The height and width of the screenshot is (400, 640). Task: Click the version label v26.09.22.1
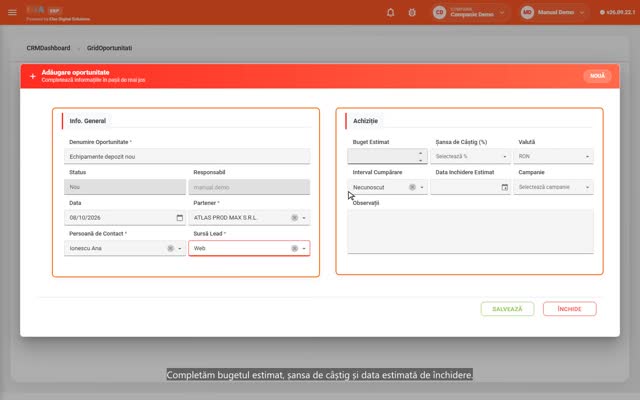click(618, 12)
